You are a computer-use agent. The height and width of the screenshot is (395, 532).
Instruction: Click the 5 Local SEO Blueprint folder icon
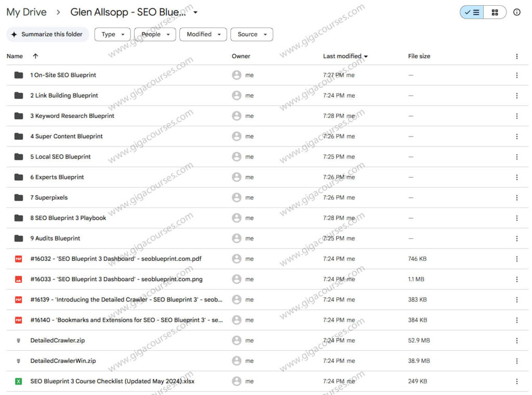pos(19,156)
